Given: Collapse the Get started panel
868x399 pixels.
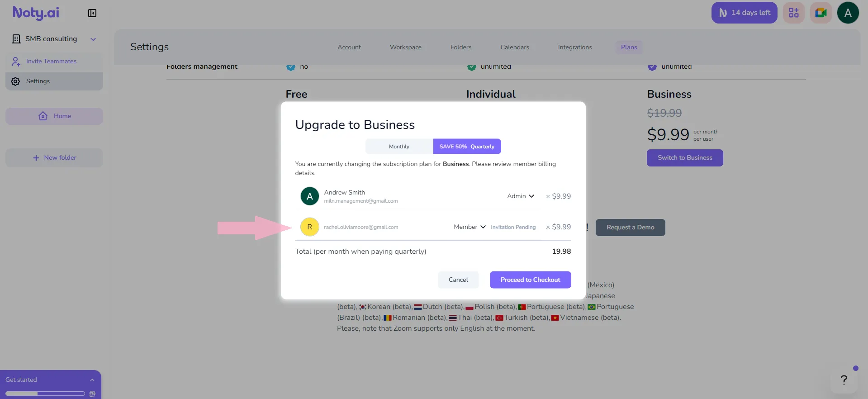Looking at the screenshot, I should (92, 380).
